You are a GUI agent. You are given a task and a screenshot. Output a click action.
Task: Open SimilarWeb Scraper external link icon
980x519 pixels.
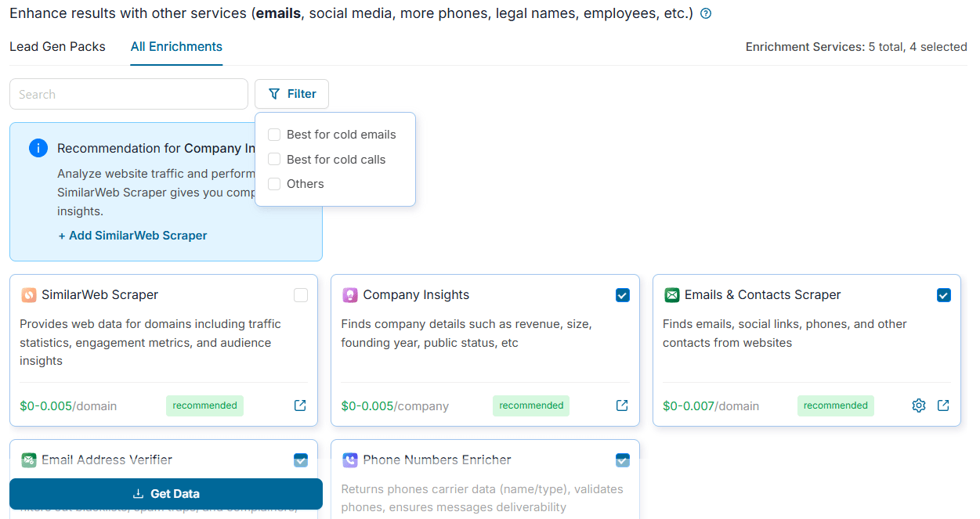(300, 405)
